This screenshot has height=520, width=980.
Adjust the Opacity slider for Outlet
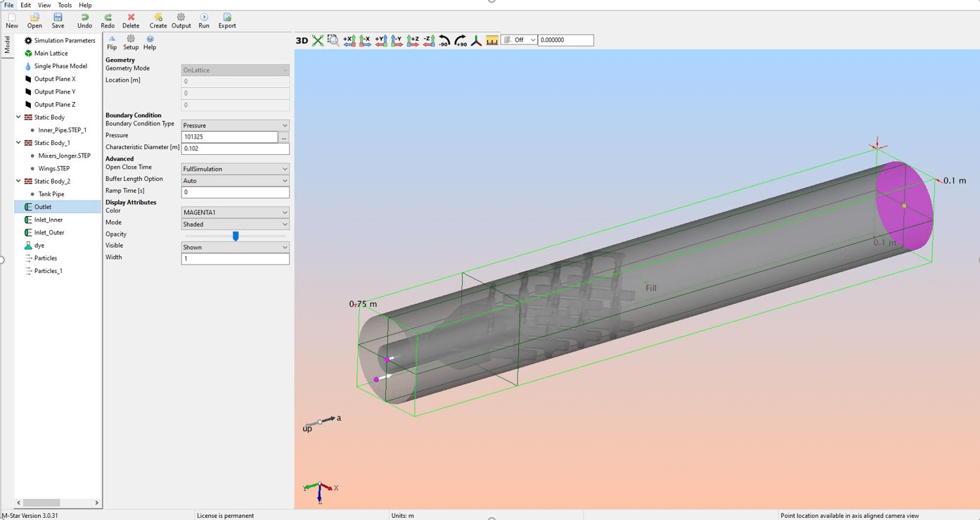pos(236,234)
